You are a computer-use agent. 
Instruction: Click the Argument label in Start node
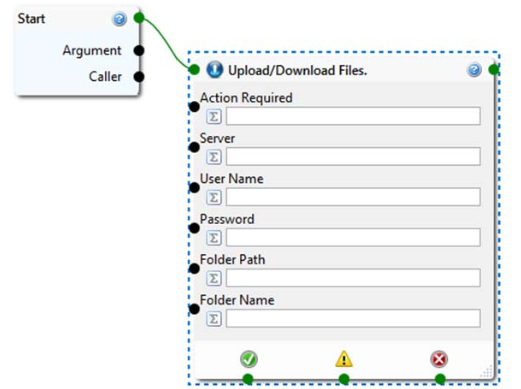(92, 51)
